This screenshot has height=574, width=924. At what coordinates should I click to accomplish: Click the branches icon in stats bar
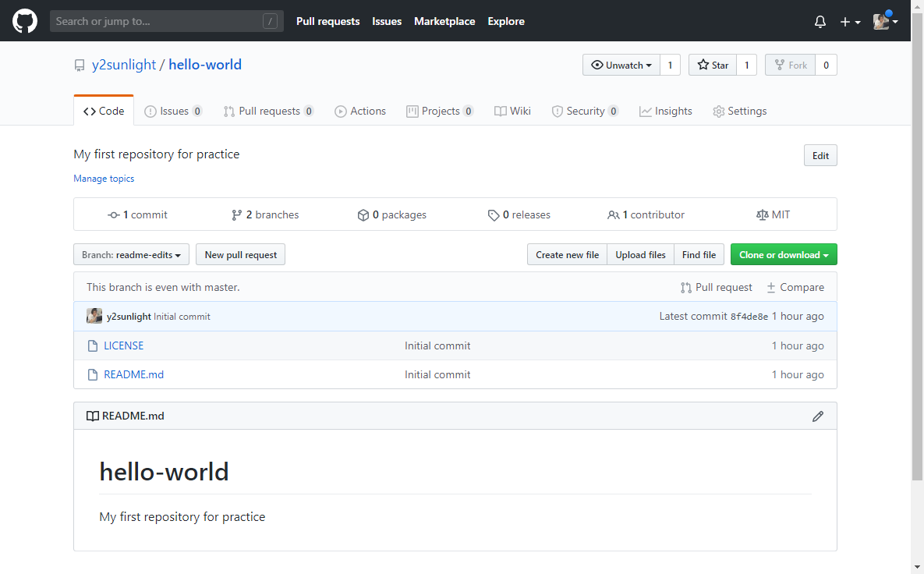click(x=237, y=215)
